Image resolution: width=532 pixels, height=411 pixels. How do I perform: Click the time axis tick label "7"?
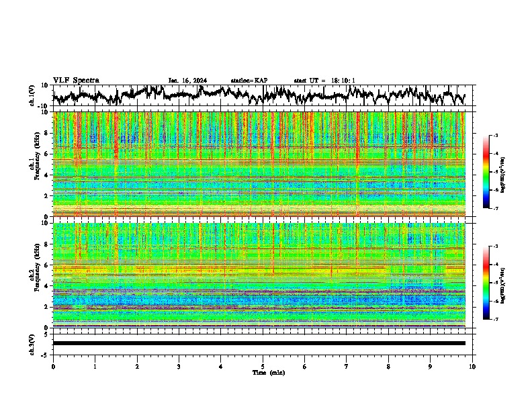click(x=347, y=367)
